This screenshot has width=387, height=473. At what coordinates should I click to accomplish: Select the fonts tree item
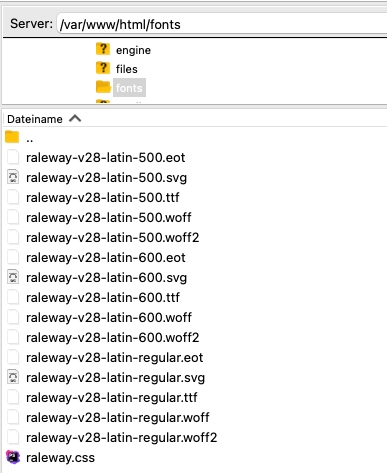coord(129,88)
